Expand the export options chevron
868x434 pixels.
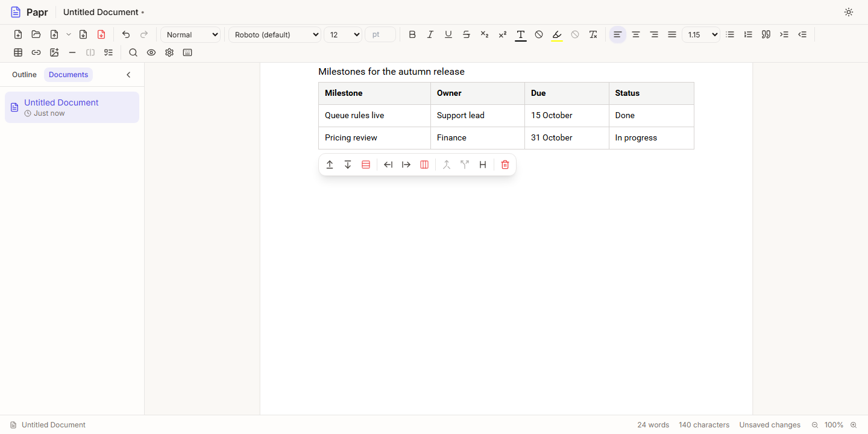[69, 34]
